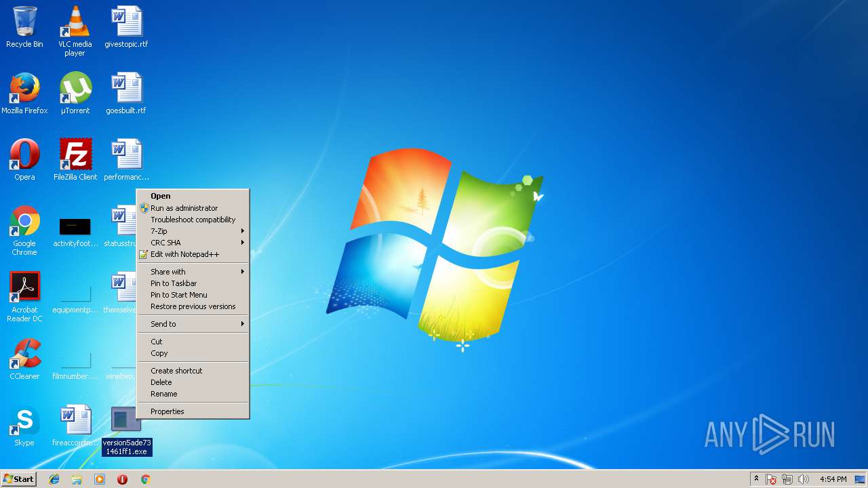The image size is (868, 488).
Task: Launch Opera from the taskbar
Action: 122,479
